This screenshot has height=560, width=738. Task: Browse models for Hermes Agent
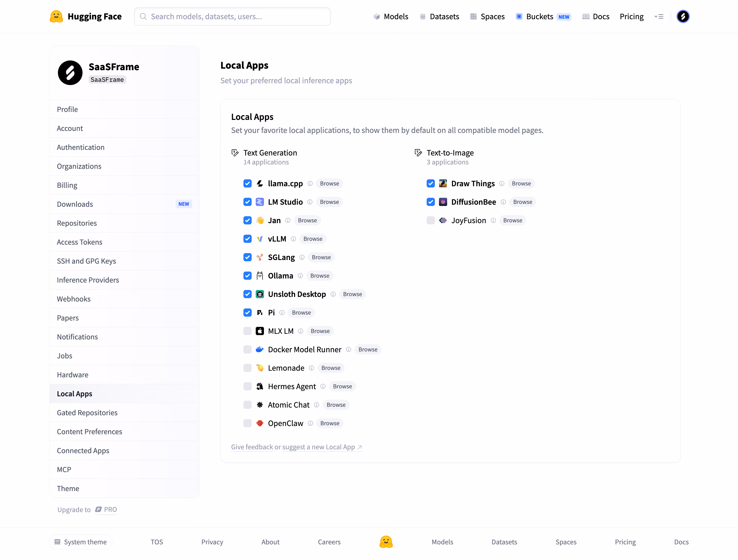coord(342,386)
